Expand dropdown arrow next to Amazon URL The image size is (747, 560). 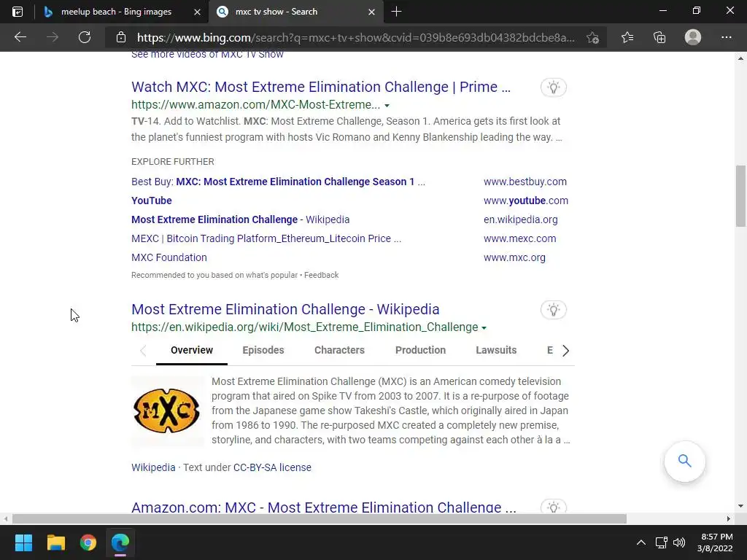coord(387,105)
